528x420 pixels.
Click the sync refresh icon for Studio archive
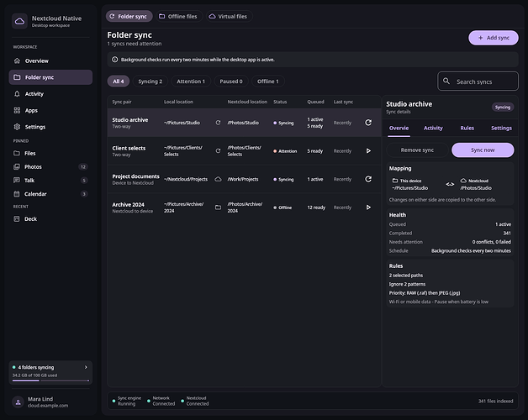pyautogui.click(x=368, y=123)
